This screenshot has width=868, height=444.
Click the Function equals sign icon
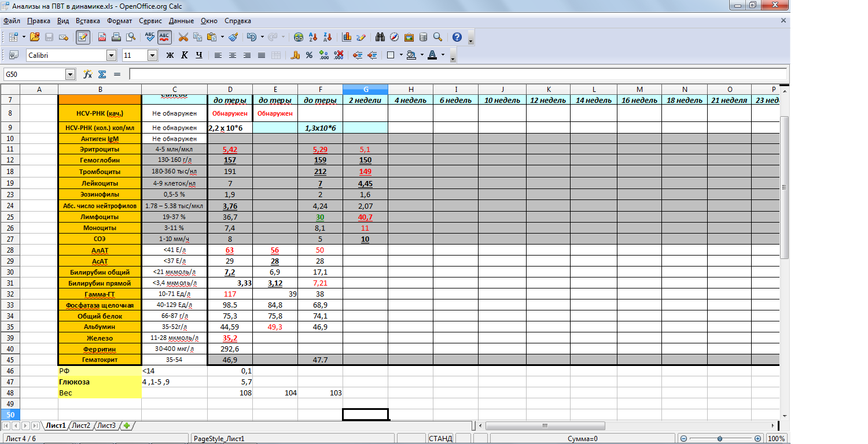point(117,74)
